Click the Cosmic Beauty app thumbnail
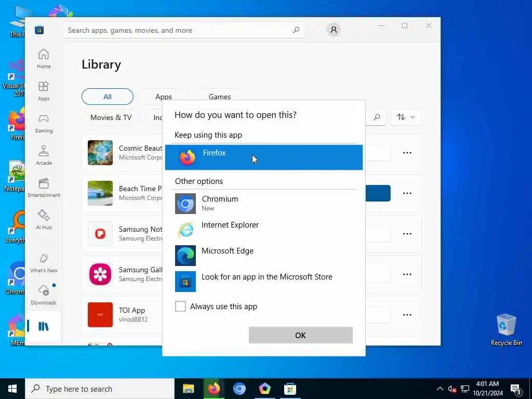Image resolution: width=532 pixels, height=399 pixels. pos(100,153)
